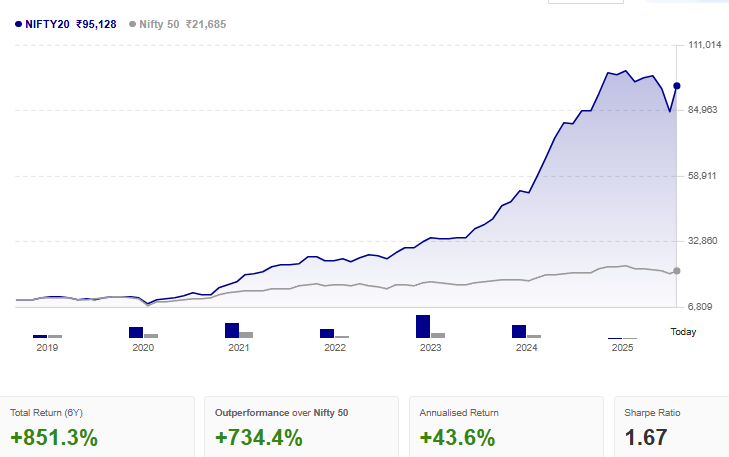Select the 2023 yearly return bar

click(x=431, y=326)
